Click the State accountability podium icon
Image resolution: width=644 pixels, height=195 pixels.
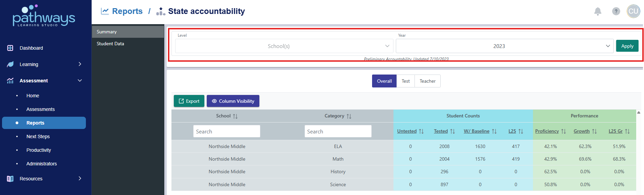tap(161, 11)
